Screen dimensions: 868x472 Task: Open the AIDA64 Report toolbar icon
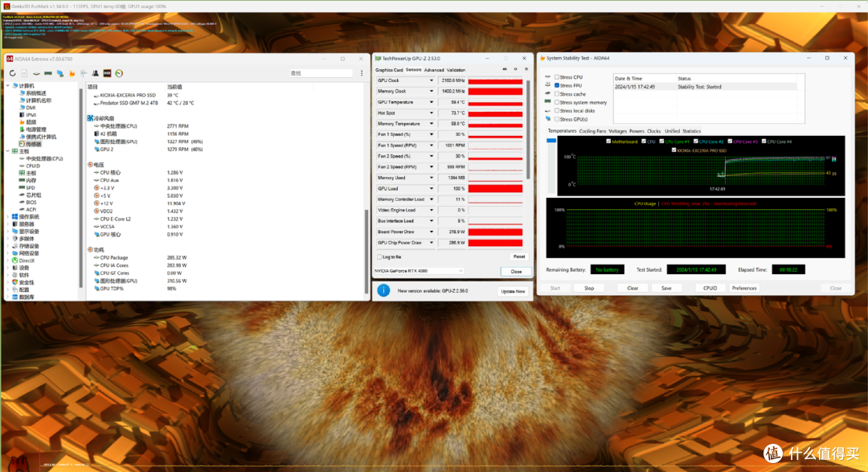pos(24,73)
